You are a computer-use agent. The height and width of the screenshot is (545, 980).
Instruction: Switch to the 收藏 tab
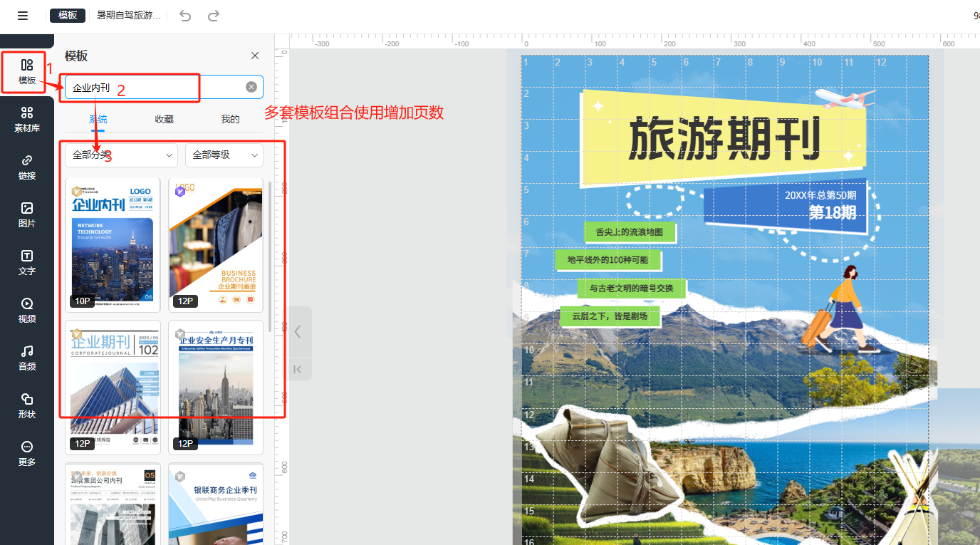coord(164,119)
